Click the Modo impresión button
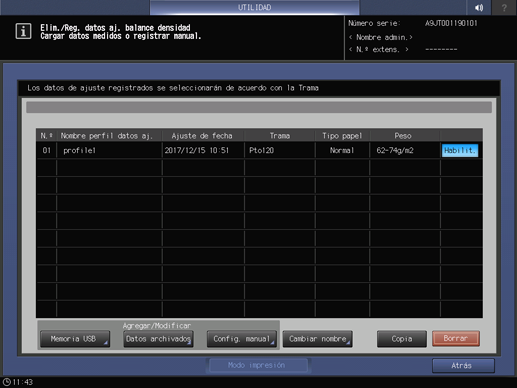This screenshot has height=388, width=517. (x=257, y=365)
